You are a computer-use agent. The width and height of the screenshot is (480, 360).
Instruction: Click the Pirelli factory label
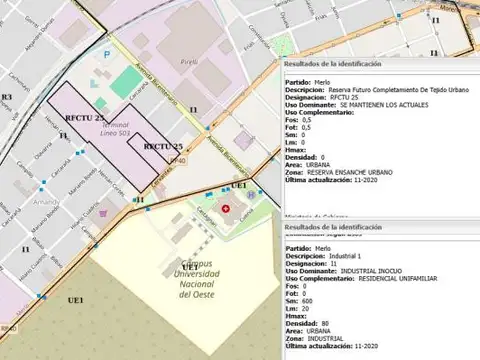point(189,62)
